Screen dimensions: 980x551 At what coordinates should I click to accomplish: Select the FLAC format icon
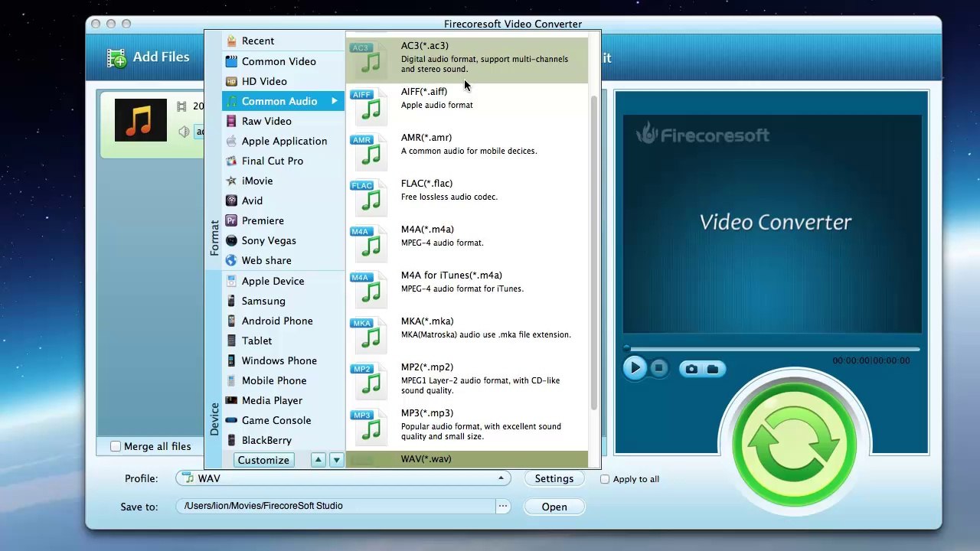[x=370, y=197]
